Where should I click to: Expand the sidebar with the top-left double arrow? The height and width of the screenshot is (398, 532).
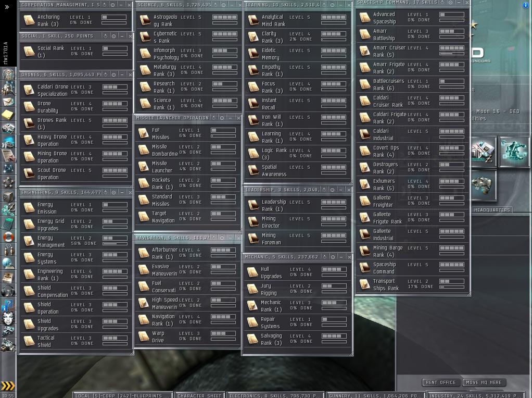click(x=7, y=7)
